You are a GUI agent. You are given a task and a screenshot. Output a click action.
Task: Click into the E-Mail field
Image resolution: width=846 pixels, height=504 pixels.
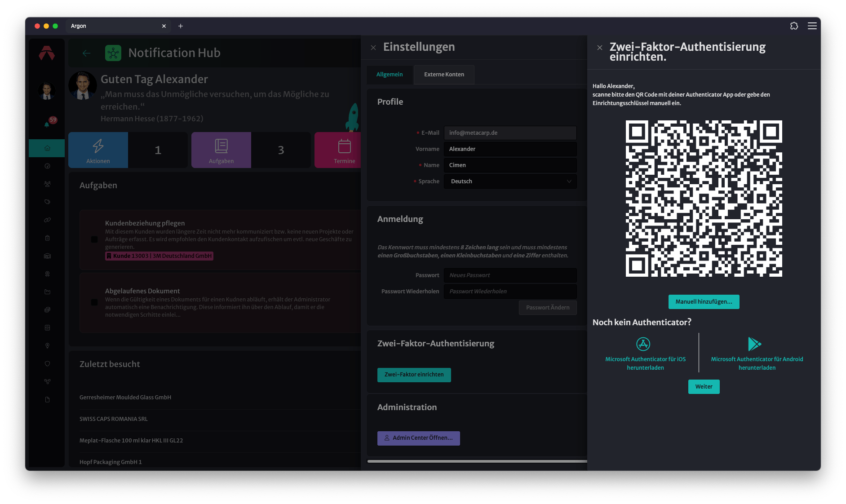click(510, 133)
